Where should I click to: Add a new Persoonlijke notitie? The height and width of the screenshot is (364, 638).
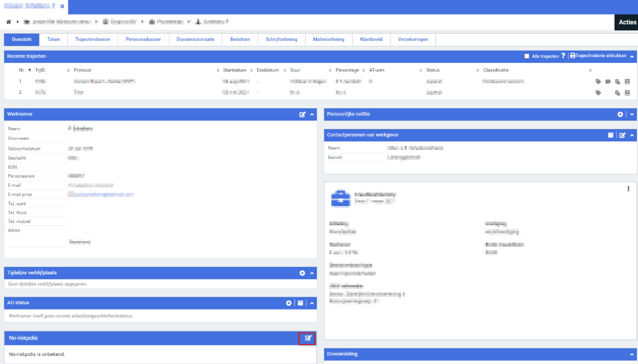point(620,114)
